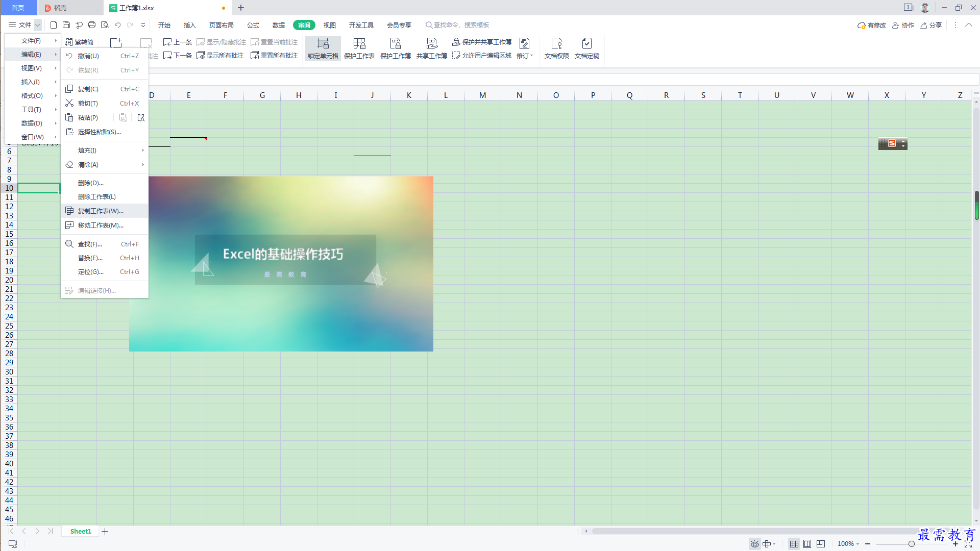The height and width of the screenshot is (551, 980).
Task: Click the Lock Cell (锁定单元格) button
Action: pyautogui.click(x=323, y=49)
